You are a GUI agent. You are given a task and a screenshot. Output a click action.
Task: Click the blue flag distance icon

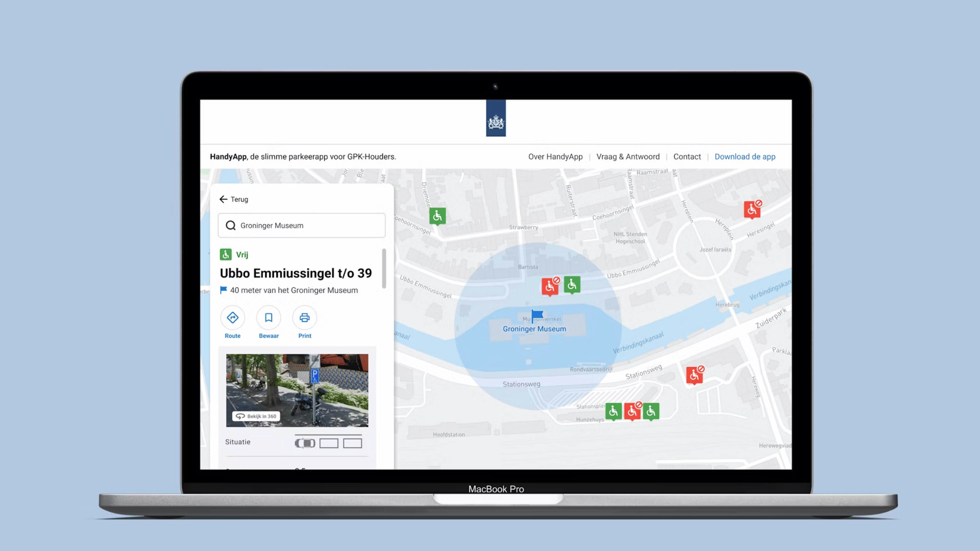point(223,290)
